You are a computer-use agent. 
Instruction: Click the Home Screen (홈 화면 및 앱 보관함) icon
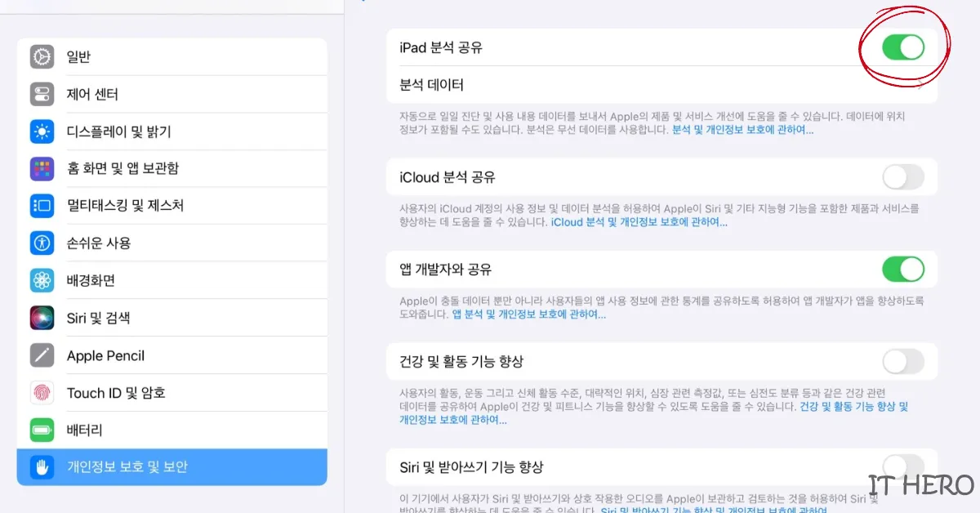(x=42, y=168)
